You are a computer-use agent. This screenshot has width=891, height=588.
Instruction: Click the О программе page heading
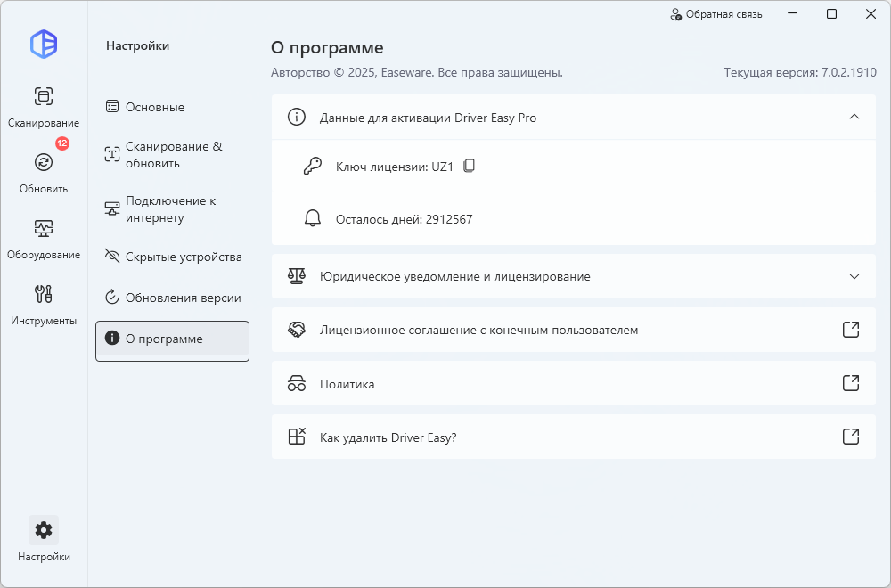(x=327, y=48)
